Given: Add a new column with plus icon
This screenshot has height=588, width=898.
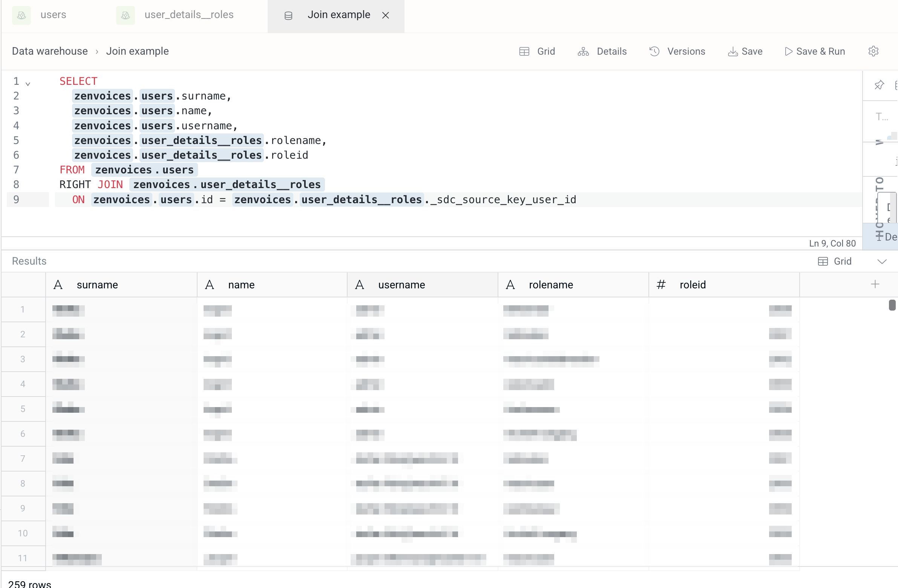Looking at the screenshot, I should [875, 284].
